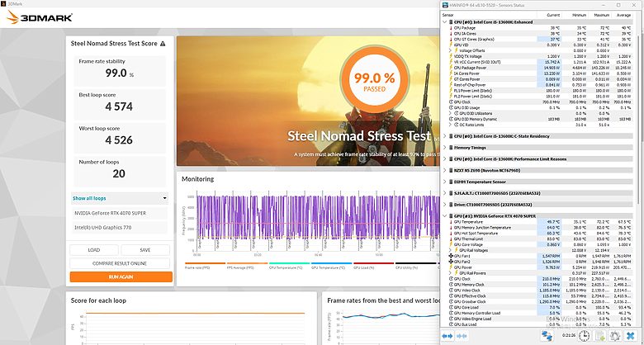Image resolution: width=644 pixels, height=345 pixels.
Task: Expand the OC Ratio Limits sub-item
Action: (x=451, y=125)
